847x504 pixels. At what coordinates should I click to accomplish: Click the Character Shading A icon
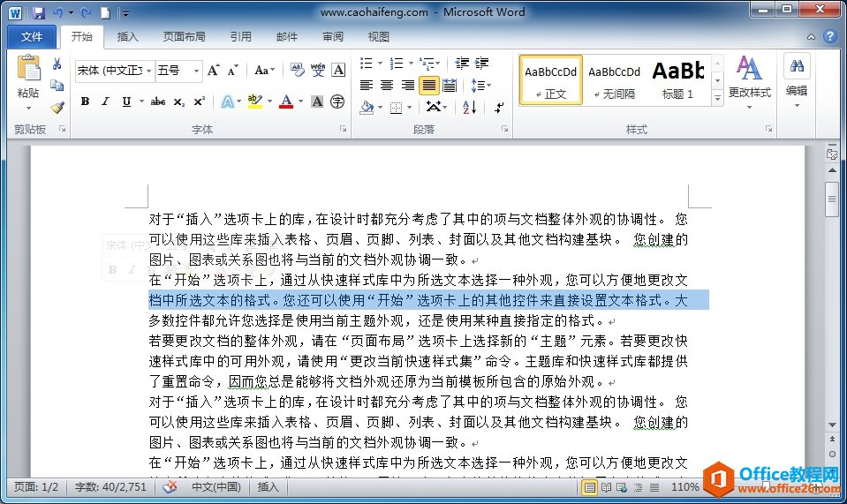point(317,101)
